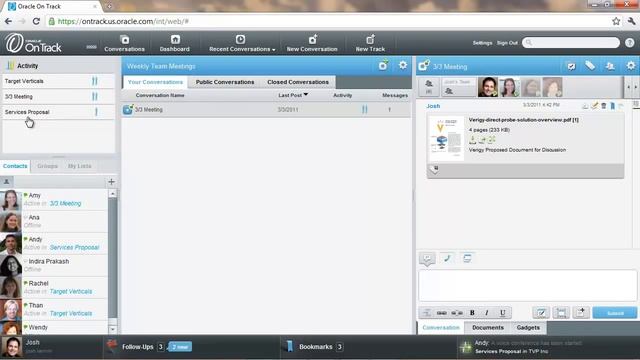Open Follow-Ups in the bottom bar

(138, 347)
